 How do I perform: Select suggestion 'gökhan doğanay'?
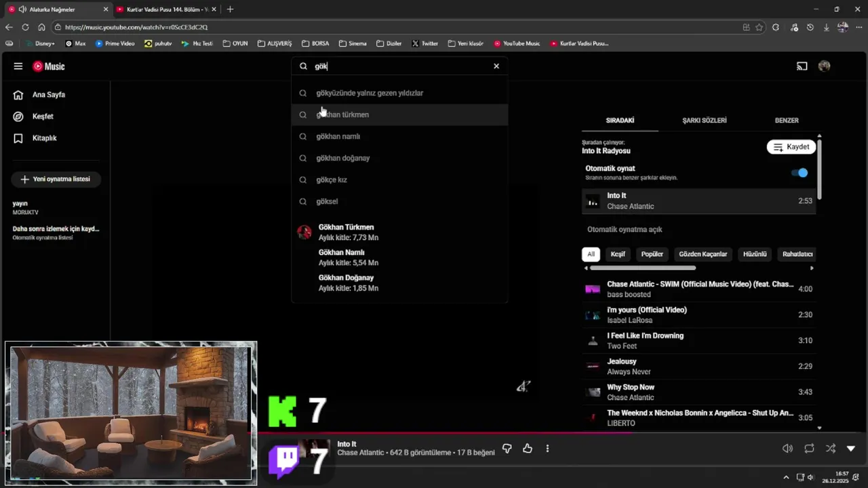coord(400,158)
